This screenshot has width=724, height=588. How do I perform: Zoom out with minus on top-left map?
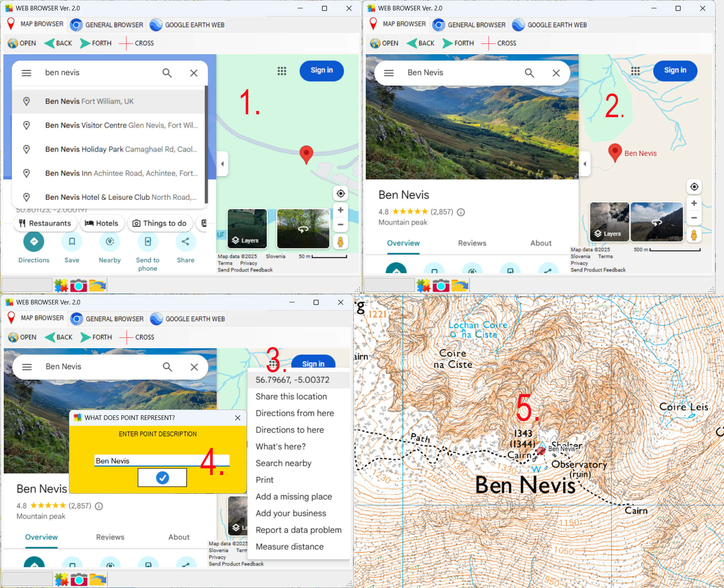(x=341, y=224)
